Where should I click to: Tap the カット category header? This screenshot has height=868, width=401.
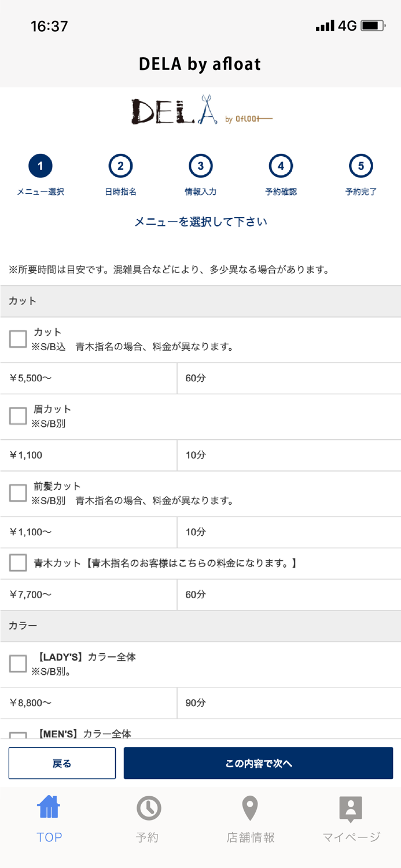tap(200, 301)
